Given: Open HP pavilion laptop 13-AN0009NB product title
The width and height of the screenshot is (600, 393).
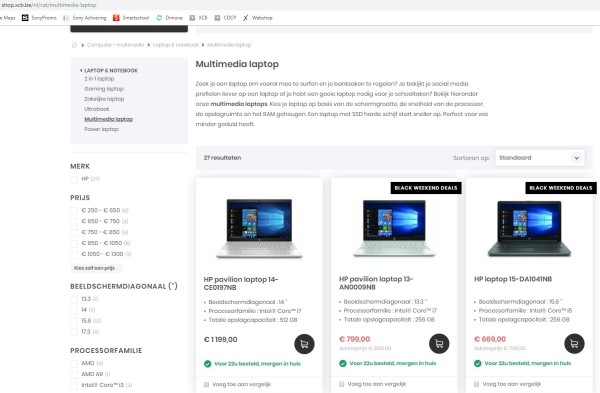Looking at the screenshot, I should click(376, 283).
